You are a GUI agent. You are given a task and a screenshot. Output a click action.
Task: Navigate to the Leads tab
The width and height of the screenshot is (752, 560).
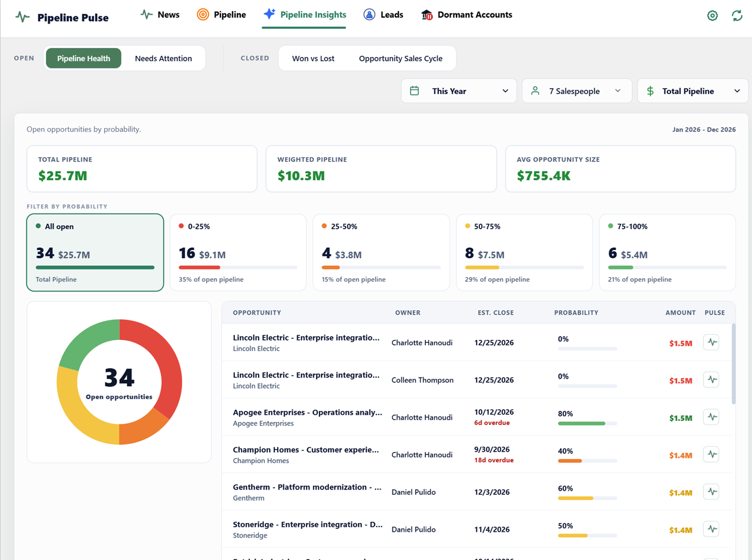(383, 15)
